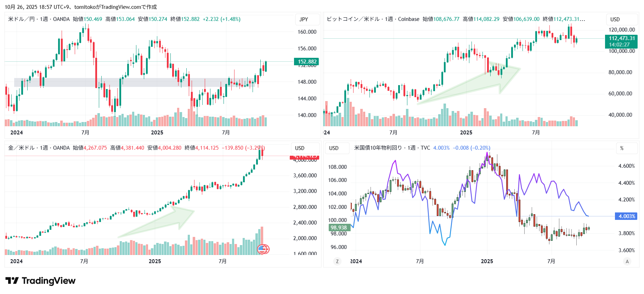Click the 152.882 current price label
Viewport: 644px width, 294px height.
[307, 62]
